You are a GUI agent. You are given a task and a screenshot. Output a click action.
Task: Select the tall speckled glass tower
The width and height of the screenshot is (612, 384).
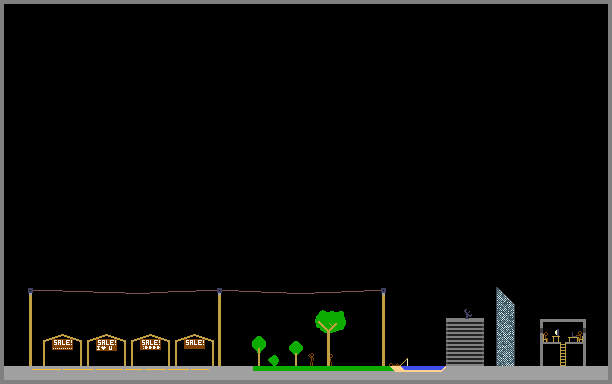click(x=505, y=327)
